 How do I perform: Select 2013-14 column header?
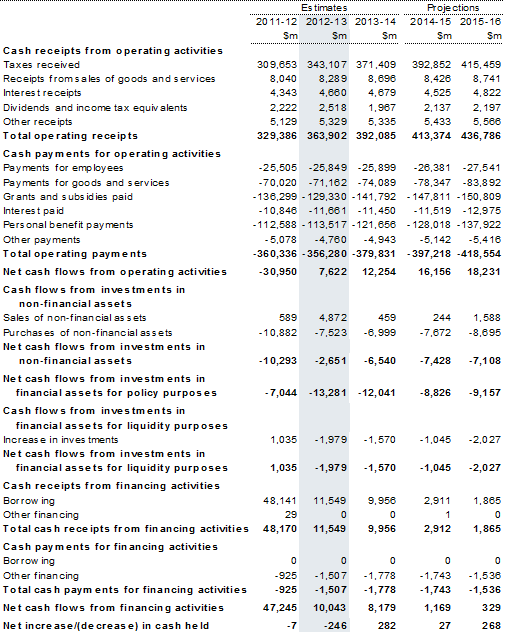click(x=375, y=21)
